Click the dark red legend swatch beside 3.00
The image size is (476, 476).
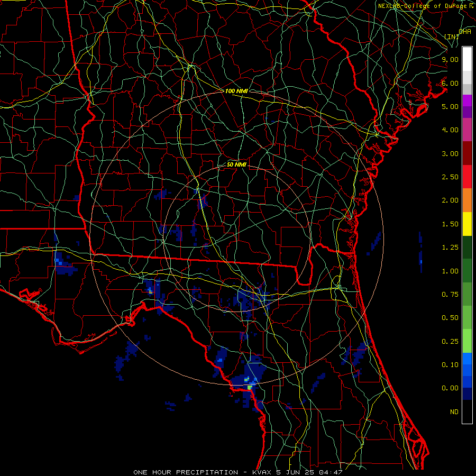[467, 153]
